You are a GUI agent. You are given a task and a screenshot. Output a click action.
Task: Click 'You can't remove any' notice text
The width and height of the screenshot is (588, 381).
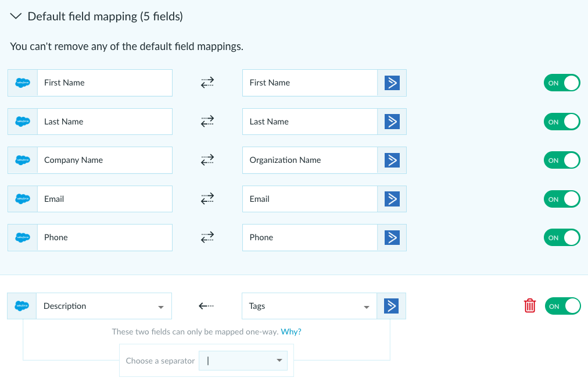tap(127, 47)
